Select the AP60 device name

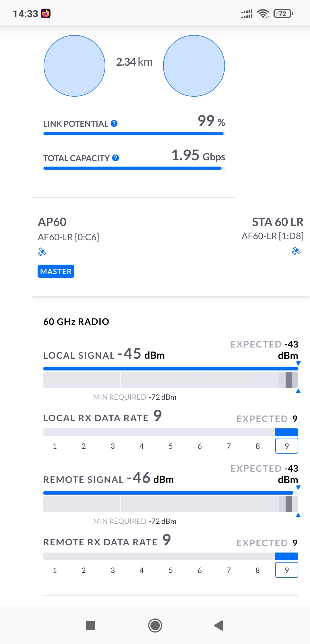[52, 222]
